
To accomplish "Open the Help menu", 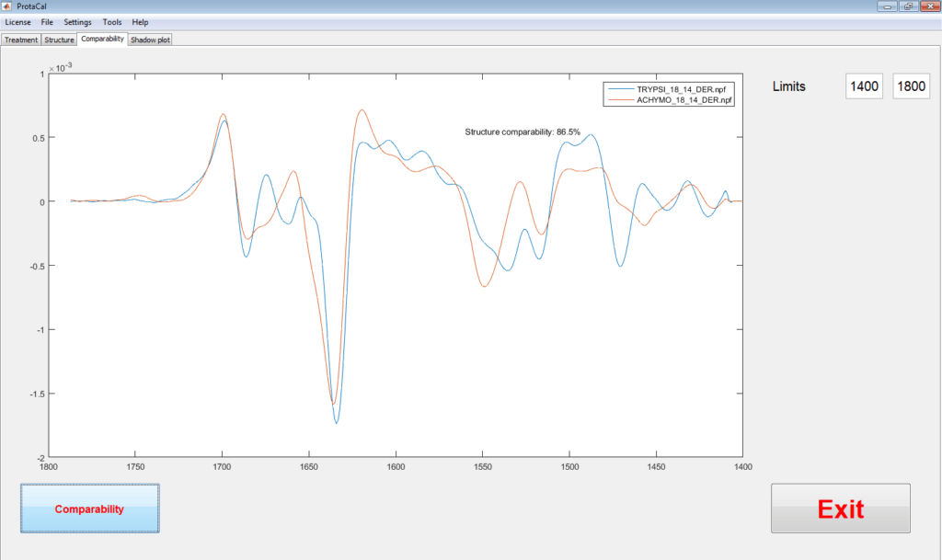I will (x=140, y=22).
